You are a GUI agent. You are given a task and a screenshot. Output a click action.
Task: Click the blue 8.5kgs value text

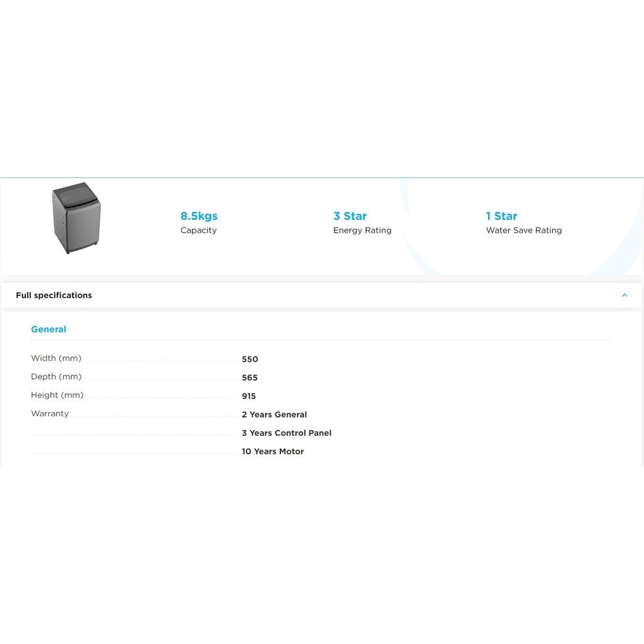point(199,216)
